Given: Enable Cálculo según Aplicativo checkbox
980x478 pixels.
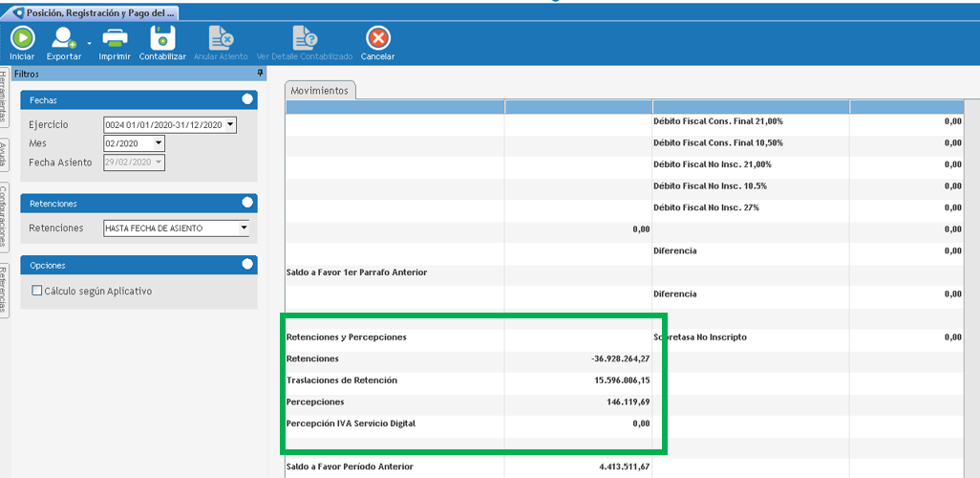Looking at the screenshot, I should 37,291.
